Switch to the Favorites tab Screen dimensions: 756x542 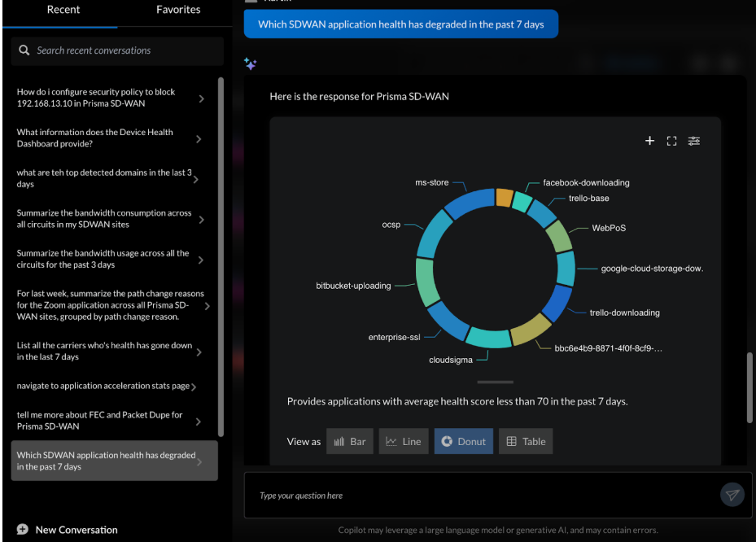[177, 10]
